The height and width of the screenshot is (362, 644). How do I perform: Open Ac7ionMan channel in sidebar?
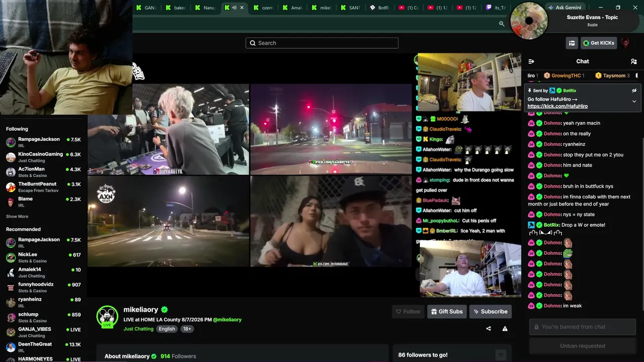point(43,172)
